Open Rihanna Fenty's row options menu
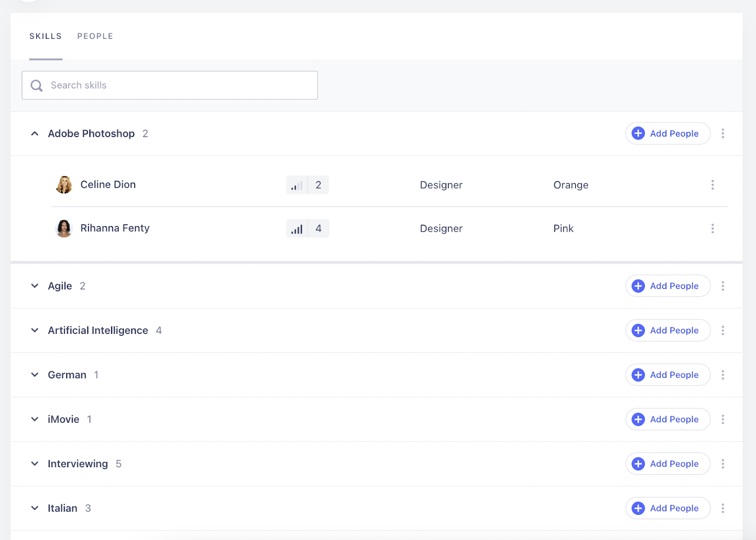The height and width of the screenshot is (540, 756). coord(713,229)
